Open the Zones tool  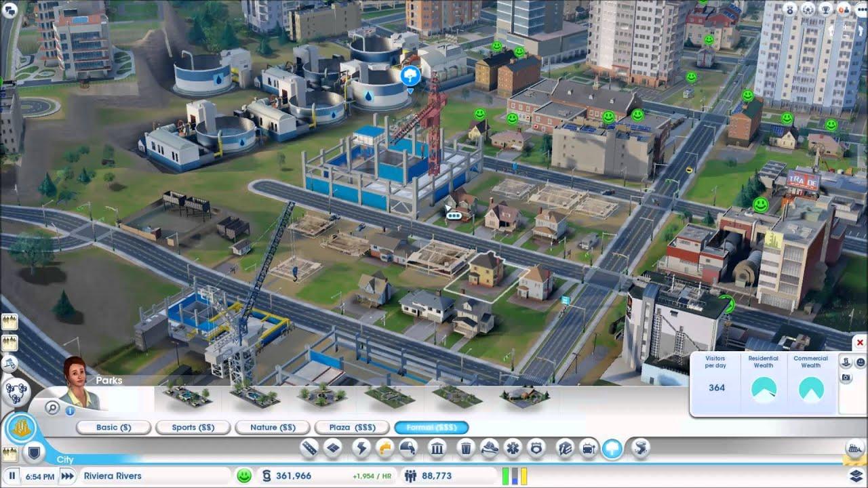point(332,447)
